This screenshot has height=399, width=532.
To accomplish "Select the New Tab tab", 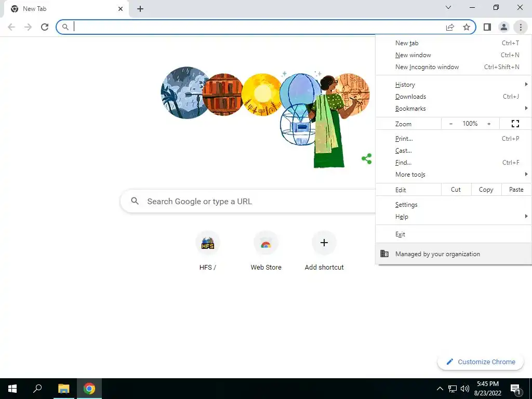I will coord(66,9).
